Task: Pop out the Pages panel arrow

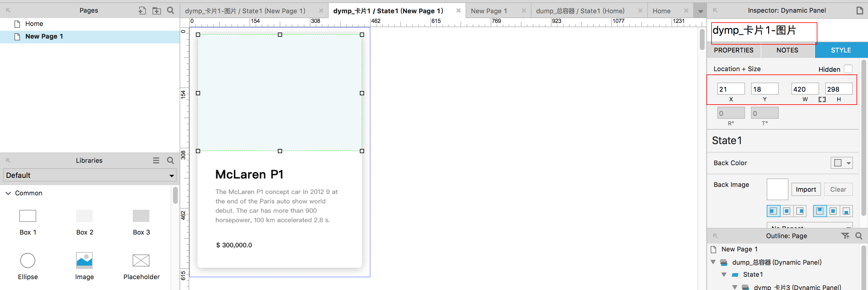Action: pyautogui.click(x=8, y=11)
